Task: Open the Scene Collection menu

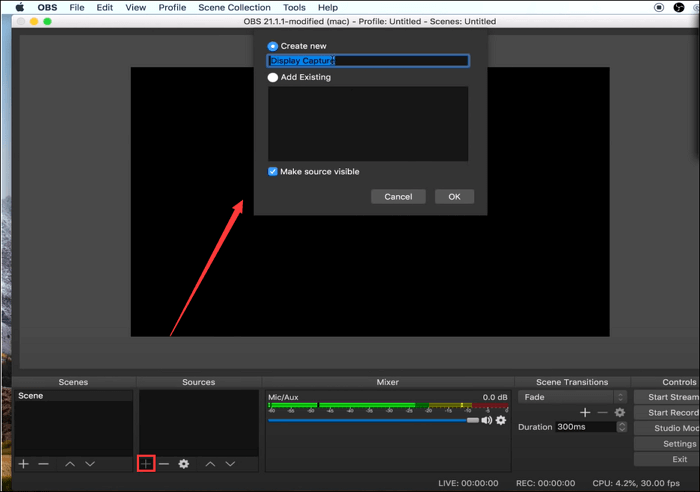Action: click(x=234, y=7)
